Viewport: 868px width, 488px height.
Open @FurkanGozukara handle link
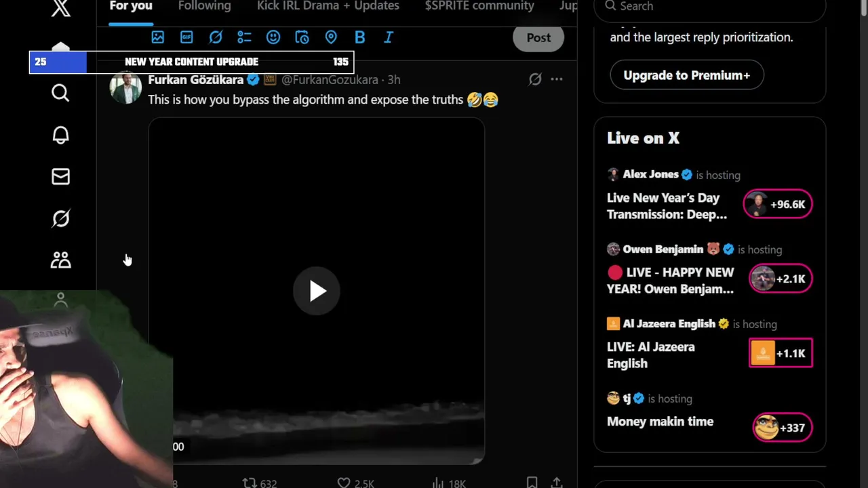[330, 80]
